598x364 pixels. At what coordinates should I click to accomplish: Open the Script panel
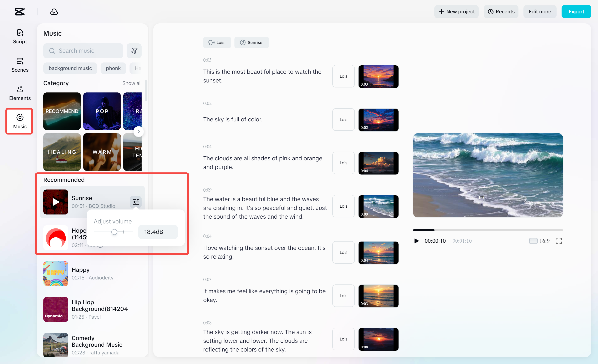pos(20,36)
